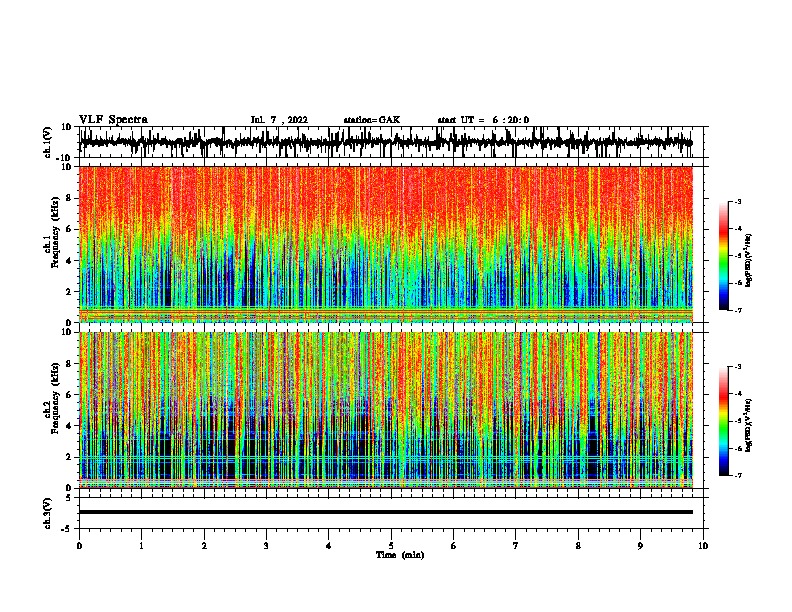Click the ch.2 "Frequency (kHz)" axis label
792x612 pixels.
pyautogui.click(x=55, y=399)
